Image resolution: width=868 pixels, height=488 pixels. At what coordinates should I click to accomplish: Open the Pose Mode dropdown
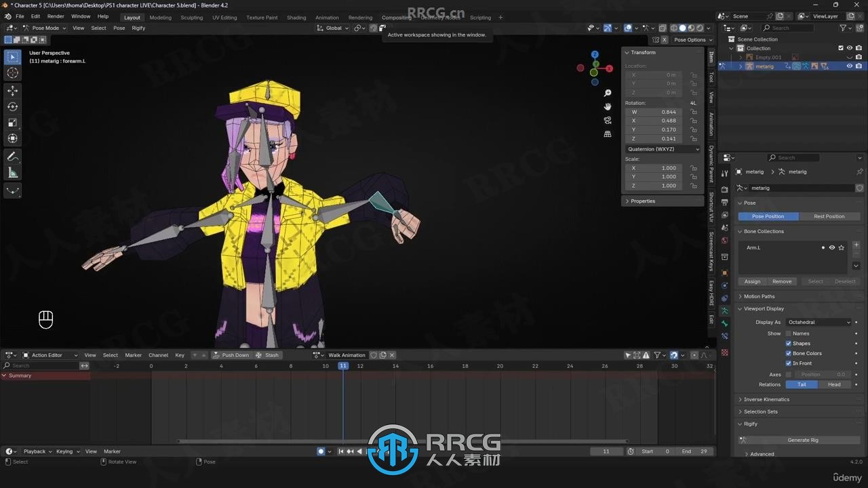coord(44,28)
